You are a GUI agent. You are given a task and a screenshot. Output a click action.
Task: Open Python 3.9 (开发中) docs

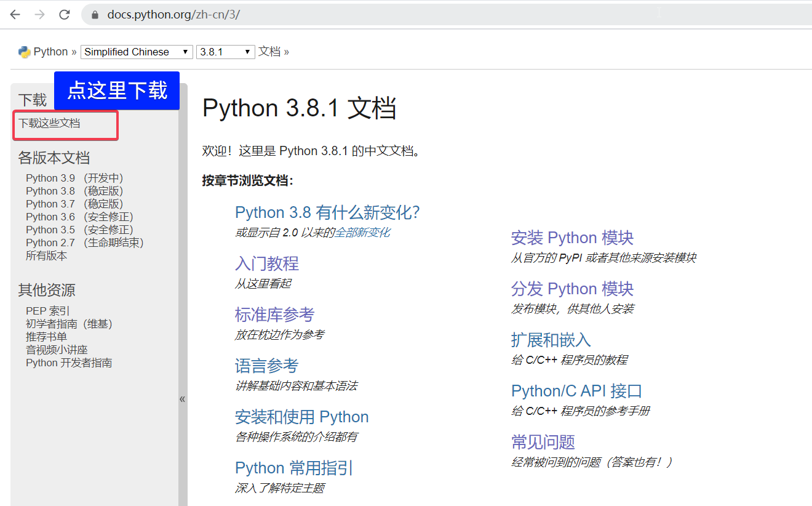point(74,178)
